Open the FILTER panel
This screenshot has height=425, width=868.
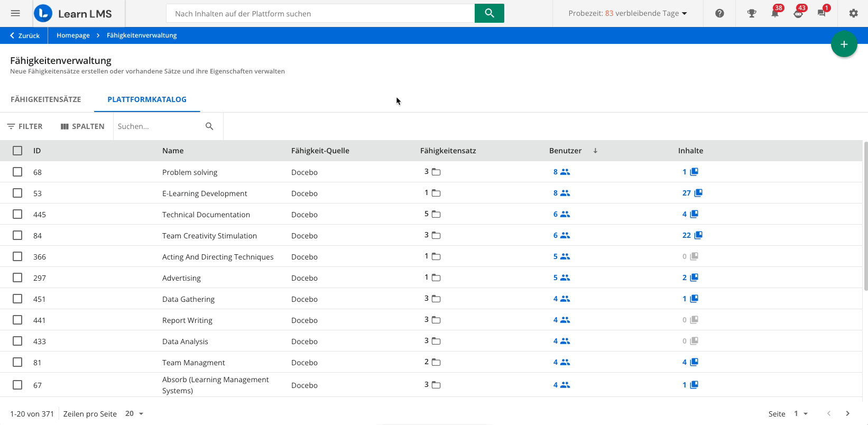coord(25,126)
